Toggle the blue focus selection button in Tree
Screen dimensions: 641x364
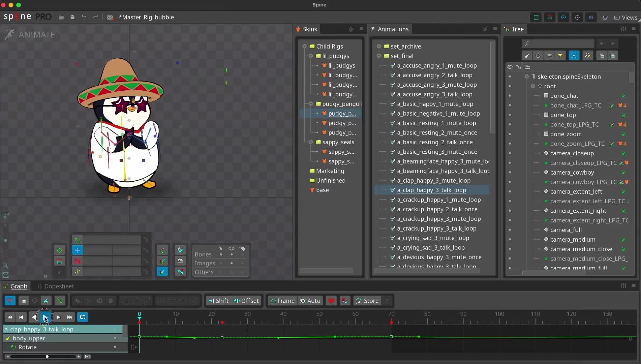[574, 56]
